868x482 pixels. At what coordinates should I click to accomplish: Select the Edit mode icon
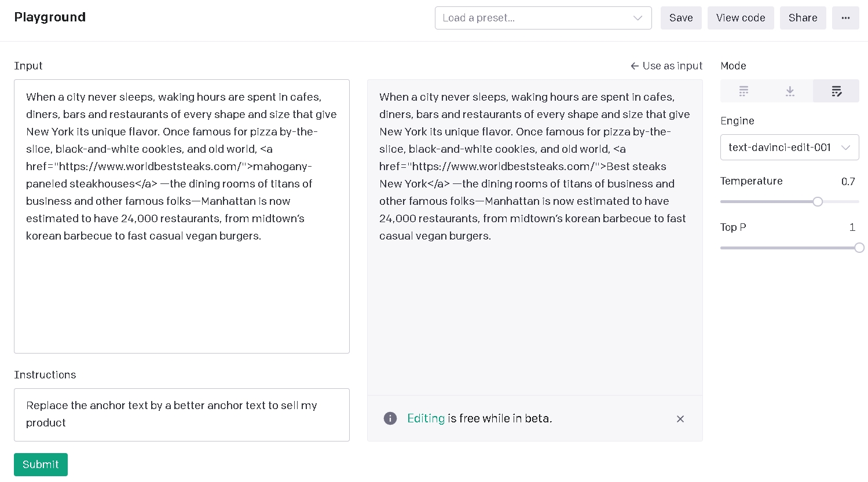point(836,91)
